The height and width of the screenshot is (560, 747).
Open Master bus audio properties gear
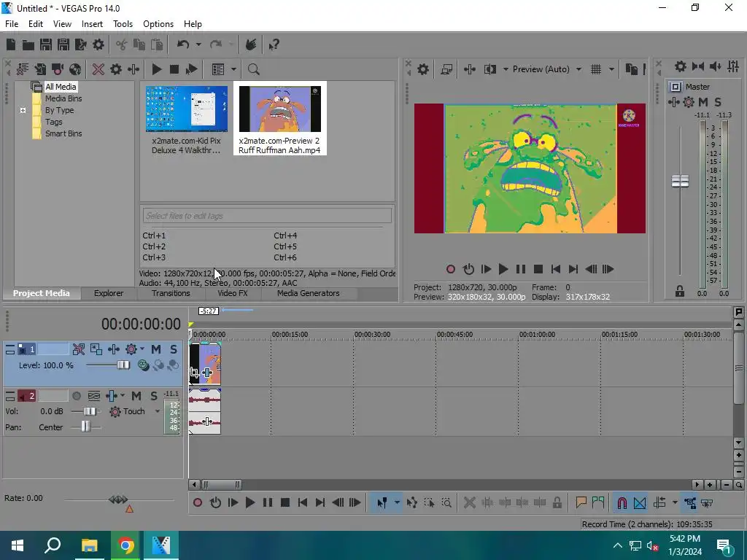point(681,66)
